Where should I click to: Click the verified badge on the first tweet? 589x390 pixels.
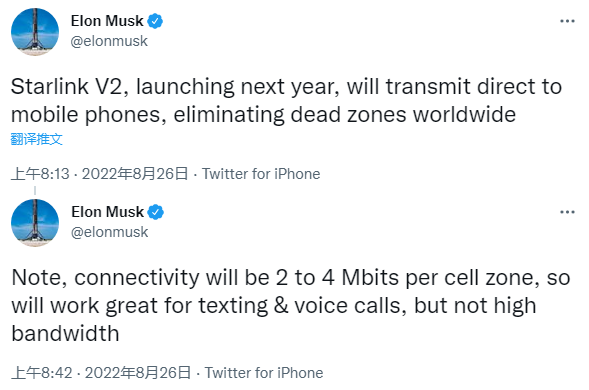tap(155, 21)
